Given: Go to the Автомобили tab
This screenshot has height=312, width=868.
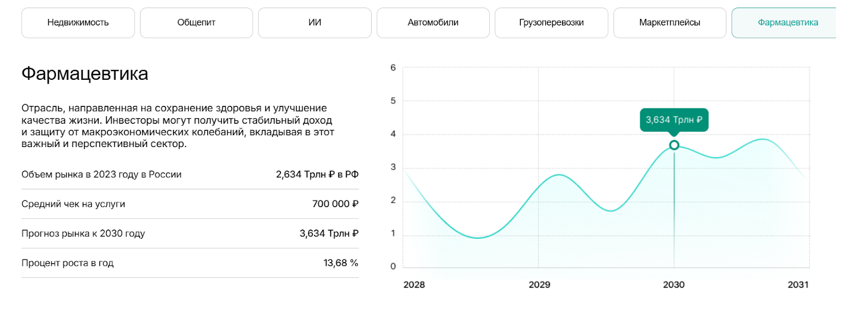Looking at the screenshot, I should 433,23.
